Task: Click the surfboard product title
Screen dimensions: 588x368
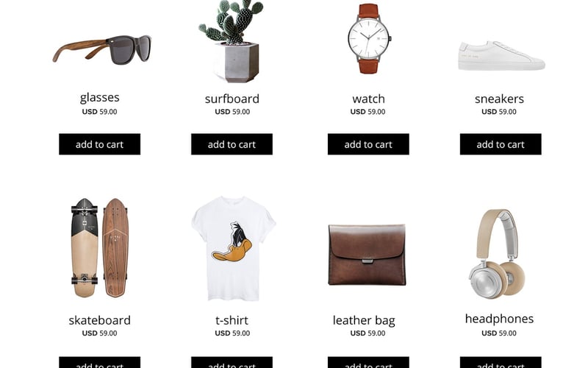Action: 232,99
